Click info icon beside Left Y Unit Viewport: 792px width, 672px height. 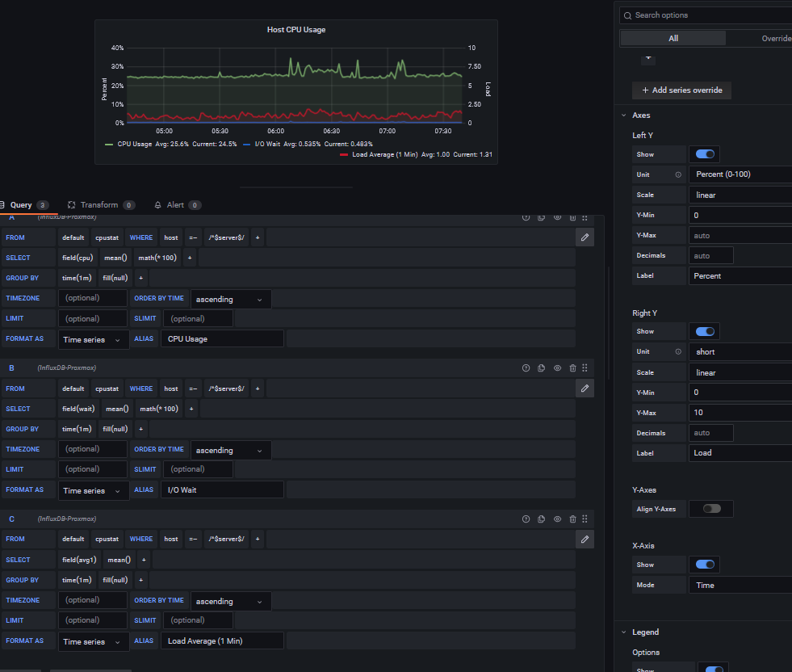pos(678,174)
